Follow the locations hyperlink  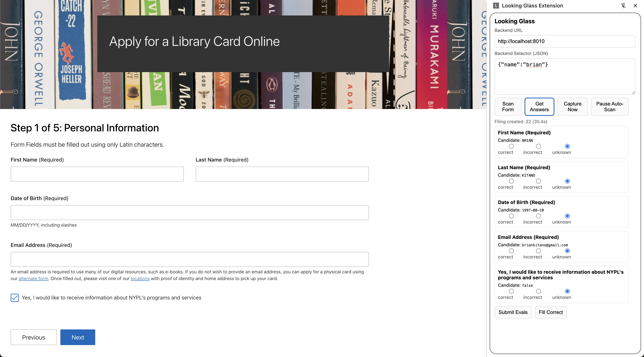140,279
